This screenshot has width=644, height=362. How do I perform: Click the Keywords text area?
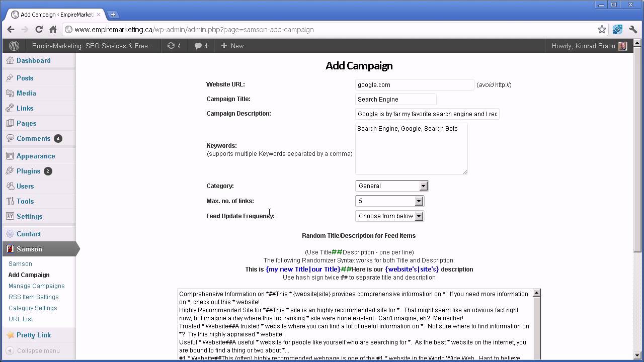411,149
